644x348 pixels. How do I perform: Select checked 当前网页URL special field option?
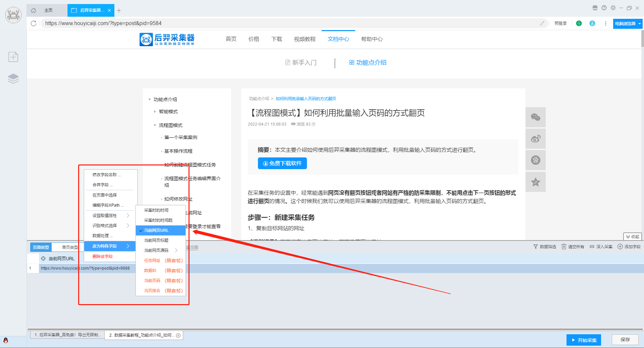(161, 230)
